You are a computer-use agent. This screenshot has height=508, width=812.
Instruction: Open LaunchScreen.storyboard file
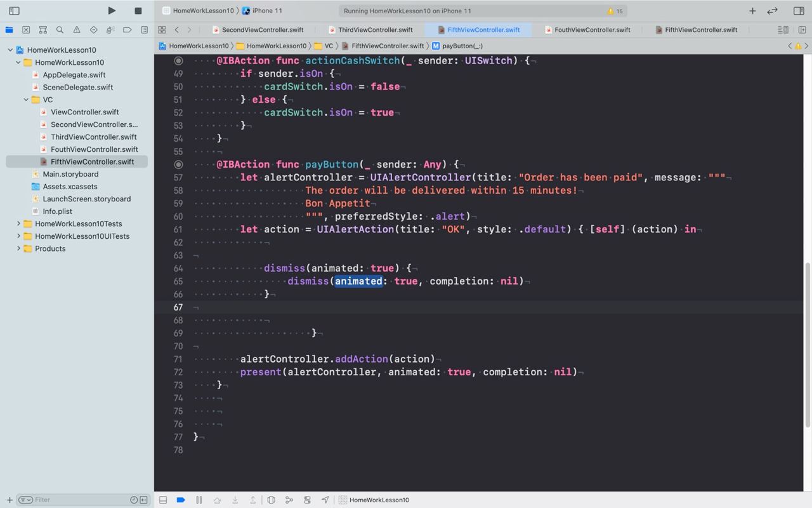(86, 199)
